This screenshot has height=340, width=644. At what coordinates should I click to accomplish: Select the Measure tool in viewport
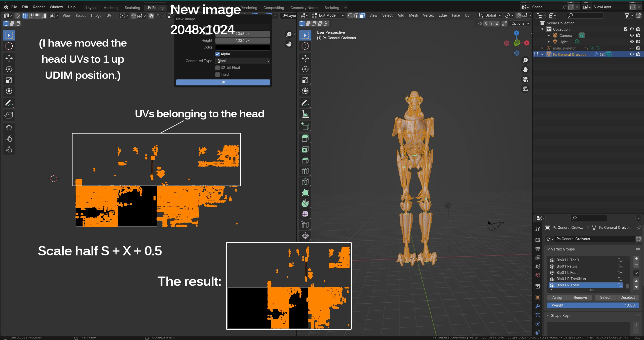click(x=305, y=114)
